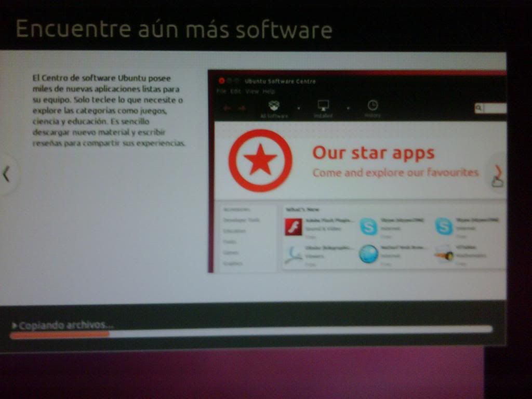
Task: Click the 'Encuentre aún más software' heading
Action: click(174, 29)
